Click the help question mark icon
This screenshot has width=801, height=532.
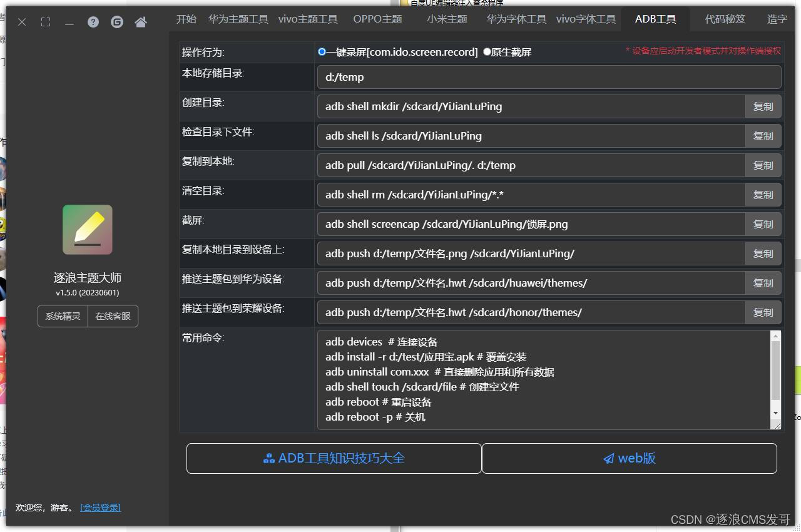[93, 22]
